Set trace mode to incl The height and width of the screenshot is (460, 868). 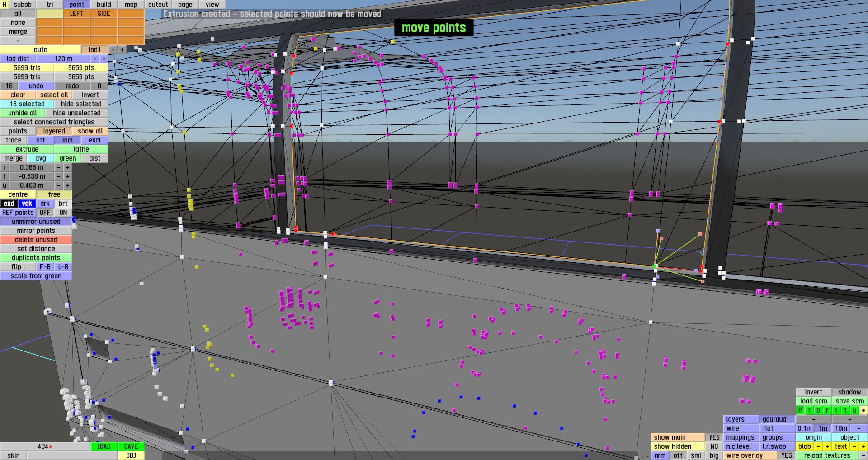(x=68, y=140)
